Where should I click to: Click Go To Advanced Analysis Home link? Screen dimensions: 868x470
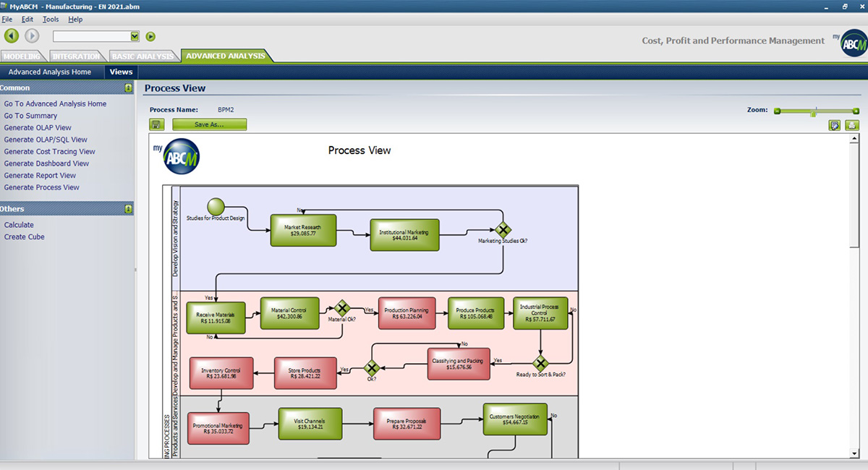(x=55, y=104)
